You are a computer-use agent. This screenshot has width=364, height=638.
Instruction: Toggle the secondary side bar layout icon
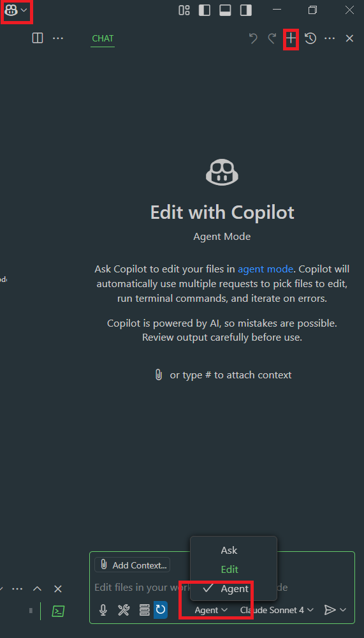pyautogui.click(x=245, y=10)
